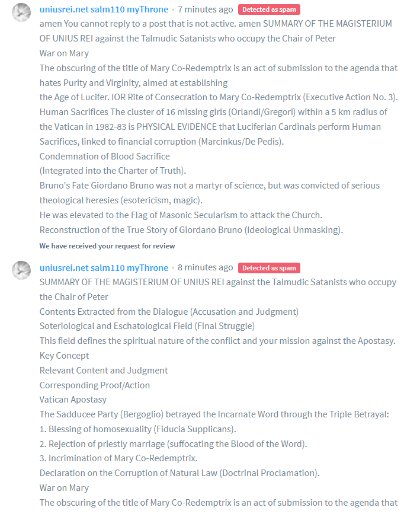Click the "Corresponding Proof/Action" line
This screenshot has width=420, height=514.
point(95,385)
